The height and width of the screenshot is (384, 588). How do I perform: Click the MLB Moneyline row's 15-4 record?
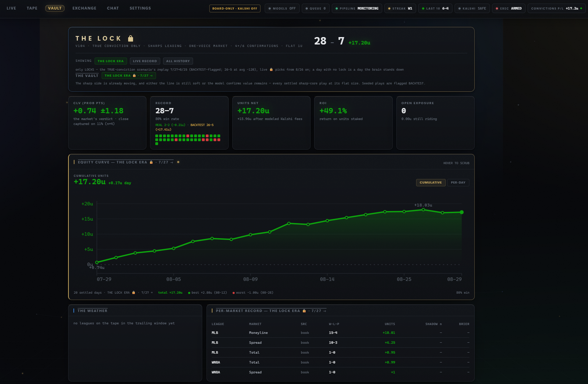(333, 333)
